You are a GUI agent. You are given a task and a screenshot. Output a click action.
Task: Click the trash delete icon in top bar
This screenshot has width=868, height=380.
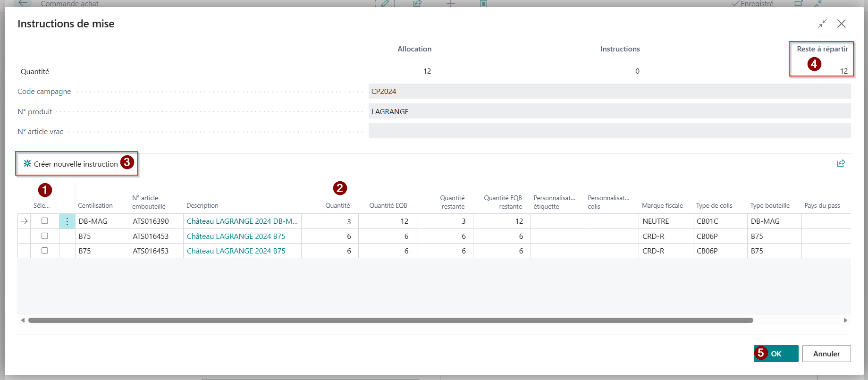483,3
